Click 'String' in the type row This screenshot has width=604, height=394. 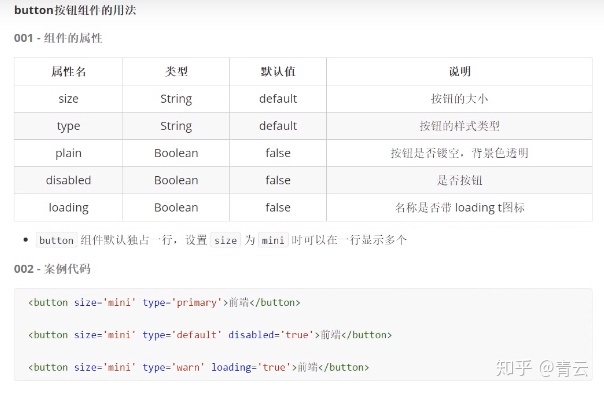coord(176,126)
